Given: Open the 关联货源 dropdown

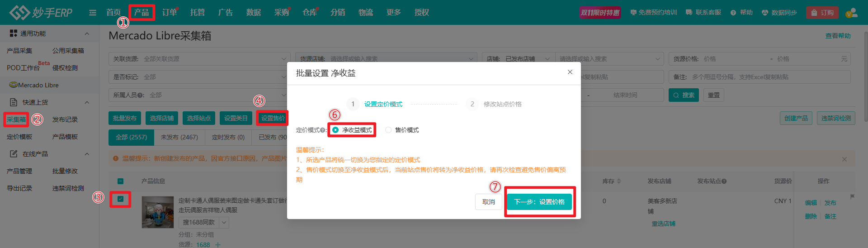Looking at the screenshot, I should pyautogui.click(x=199, y=59).
